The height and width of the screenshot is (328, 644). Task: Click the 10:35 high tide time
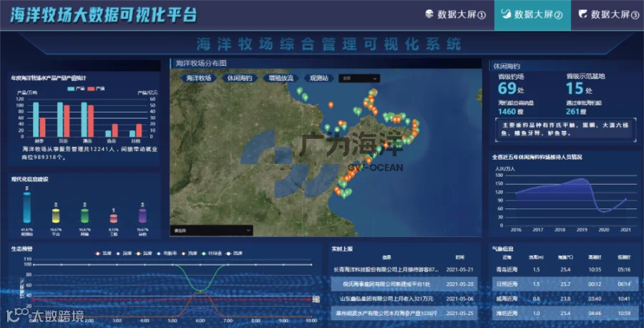(x=595, y=270)
